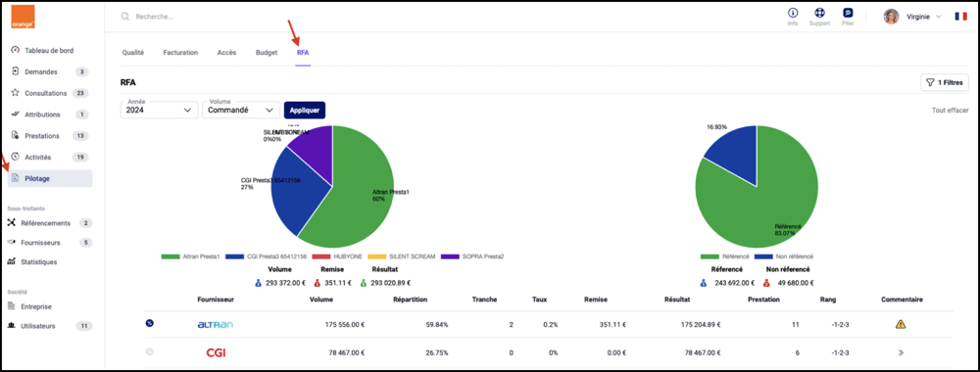Switch to the Qualité tab
This screenshot has height=372, width=980.
(132, 53)
